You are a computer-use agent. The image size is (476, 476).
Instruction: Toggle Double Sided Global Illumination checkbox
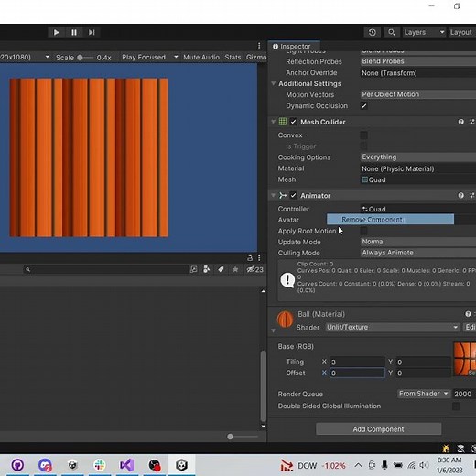click(456, 406)
